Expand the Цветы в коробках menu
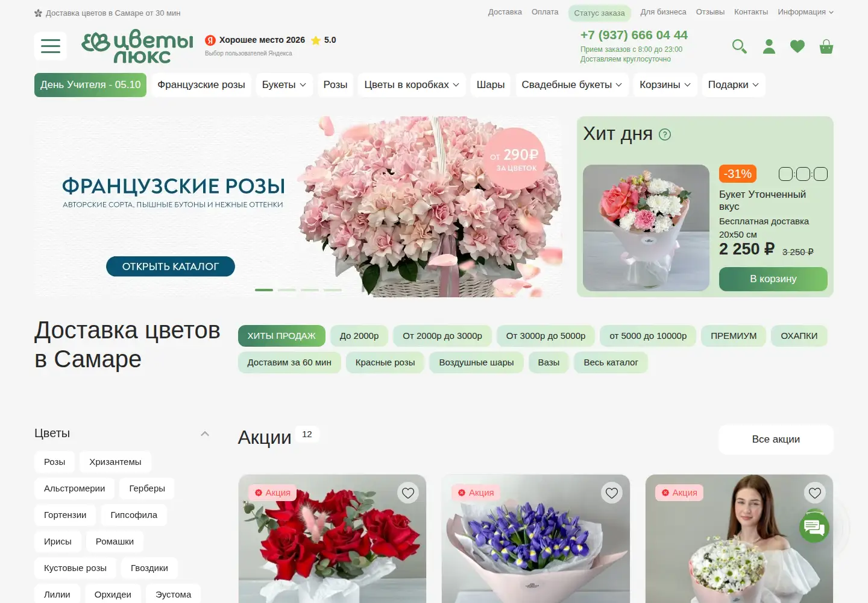This screenshot has height=603, width=868. coord(412,85)
